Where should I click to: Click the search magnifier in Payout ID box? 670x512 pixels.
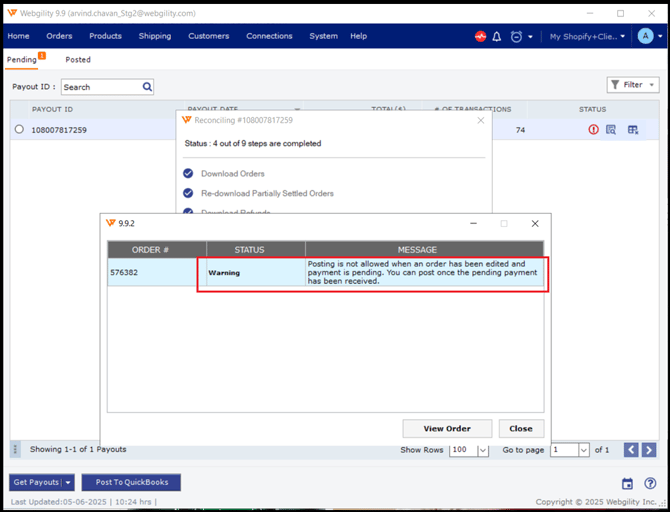tap(148, 87)
